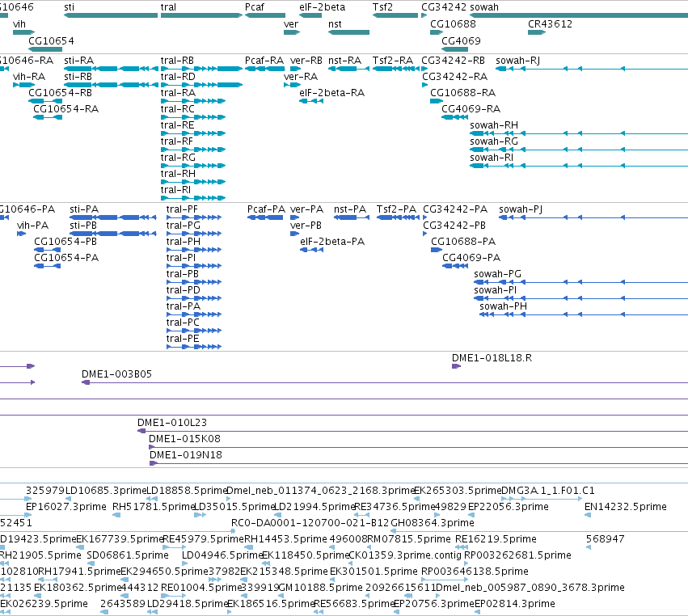Click the Tsf2 gene bar
The height and width of the screenshot is (616, 688).
395,15
